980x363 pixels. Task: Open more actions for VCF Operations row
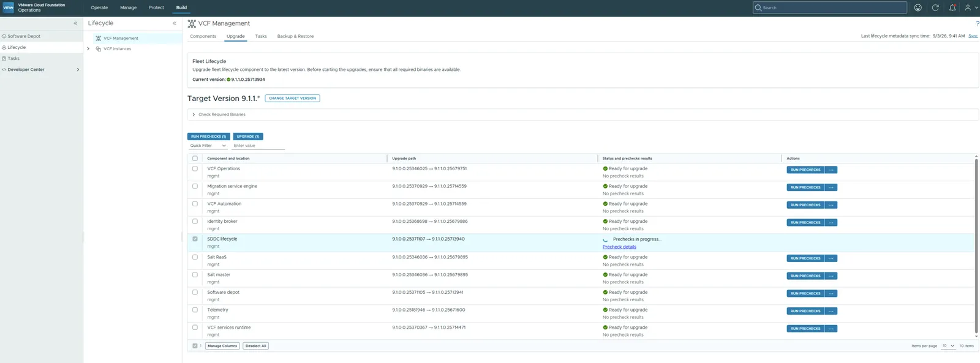831,170
